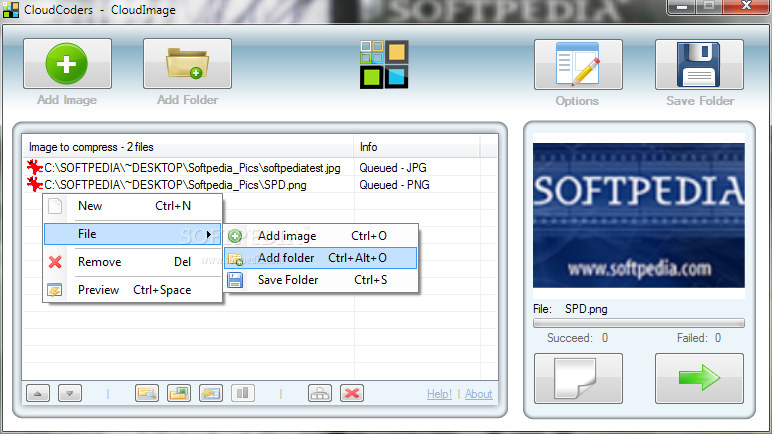Click the Add Folder toolbar button
The width and height of the screenshot is (772, 434).
click(x=187, y=64)
